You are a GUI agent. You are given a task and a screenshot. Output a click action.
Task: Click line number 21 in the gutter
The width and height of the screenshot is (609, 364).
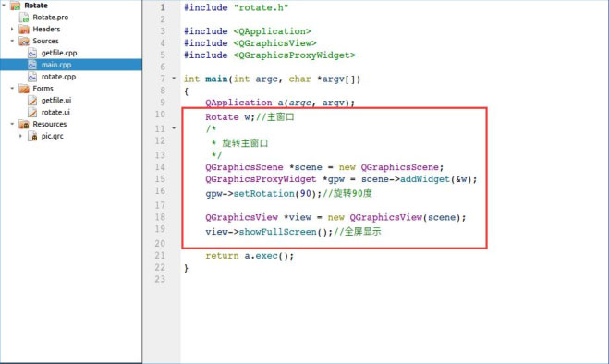(x=160, y=256)
